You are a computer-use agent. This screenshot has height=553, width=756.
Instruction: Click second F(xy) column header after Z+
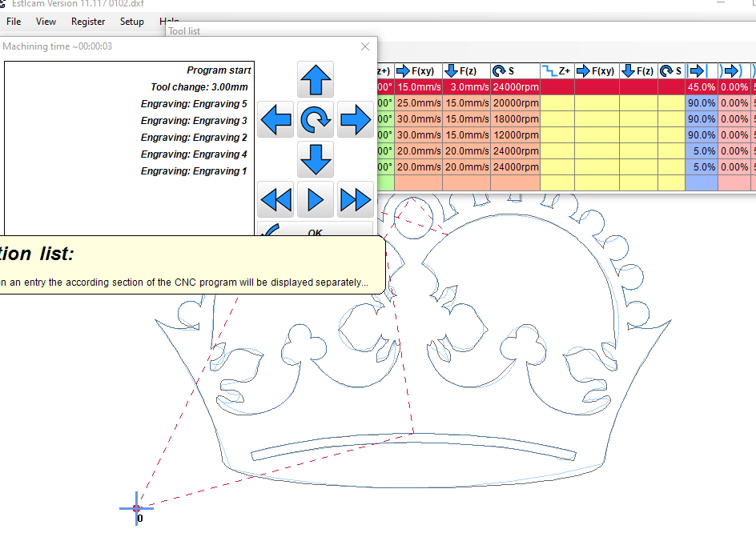[x=597, y=71]
